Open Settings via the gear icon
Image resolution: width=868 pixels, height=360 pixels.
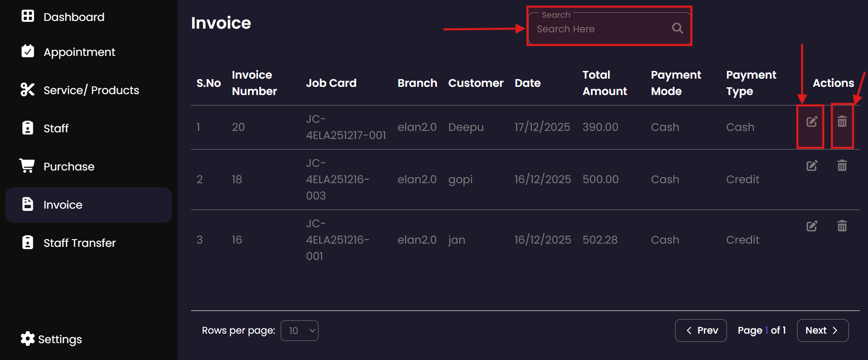point(28,339)
